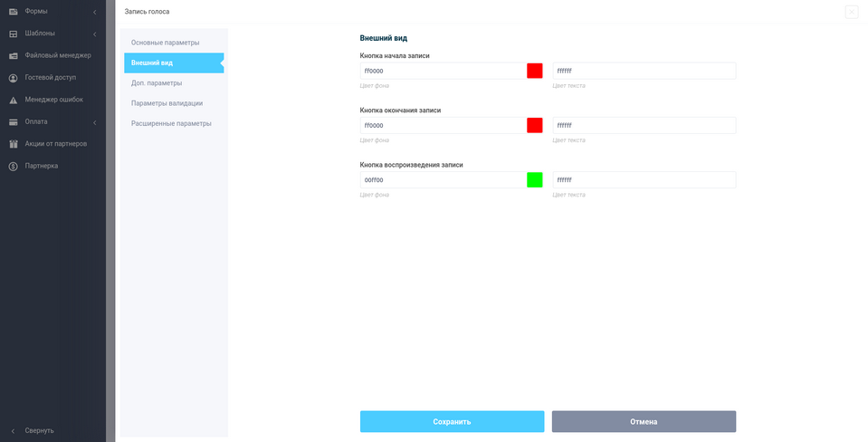Go to Расширенные параметры tab
Image resolution: width=868 pixels, height=442 pixels.
click(171, 123)
